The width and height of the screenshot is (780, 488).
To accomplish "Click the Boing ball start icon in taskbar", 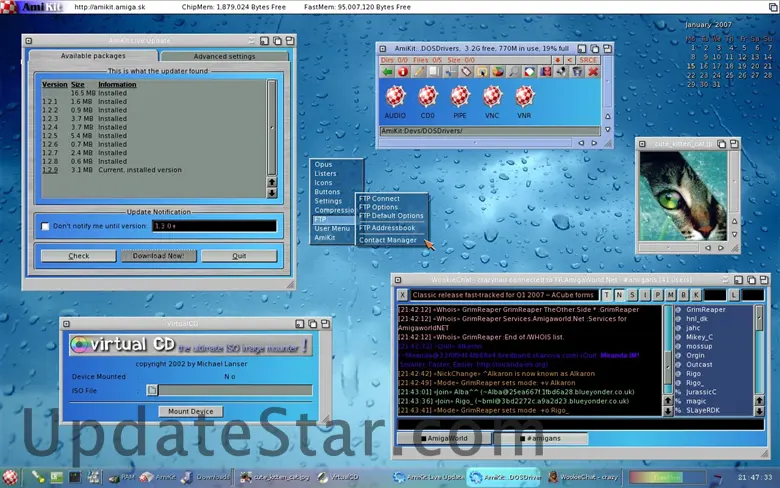I will [10, 478].
